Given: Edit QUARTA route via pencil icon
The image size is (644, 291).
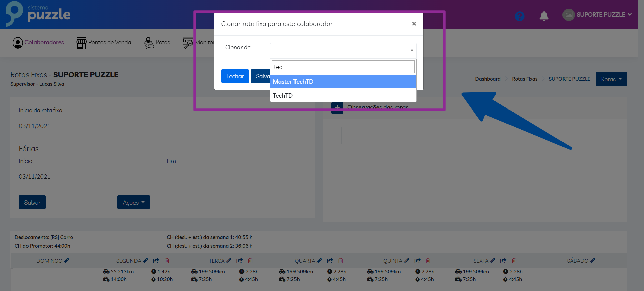Looking at the screenshot, I should tap(319, 261).
